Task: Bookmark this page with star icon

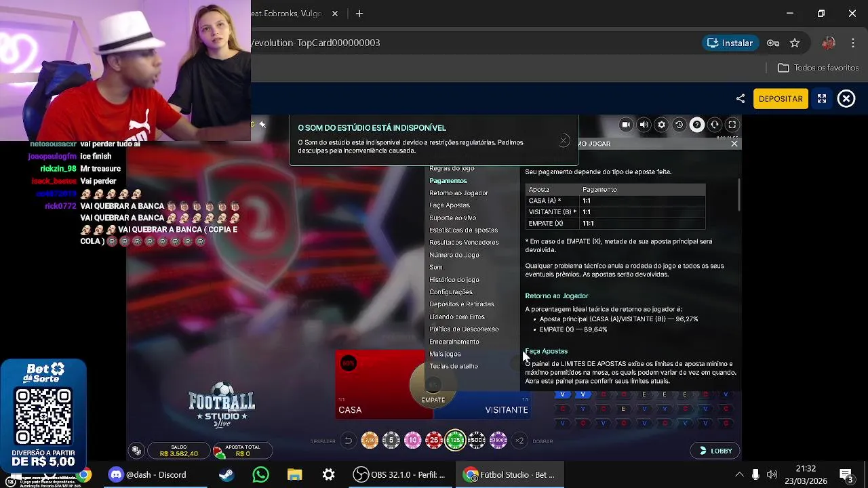Action: tap(795, 43)
